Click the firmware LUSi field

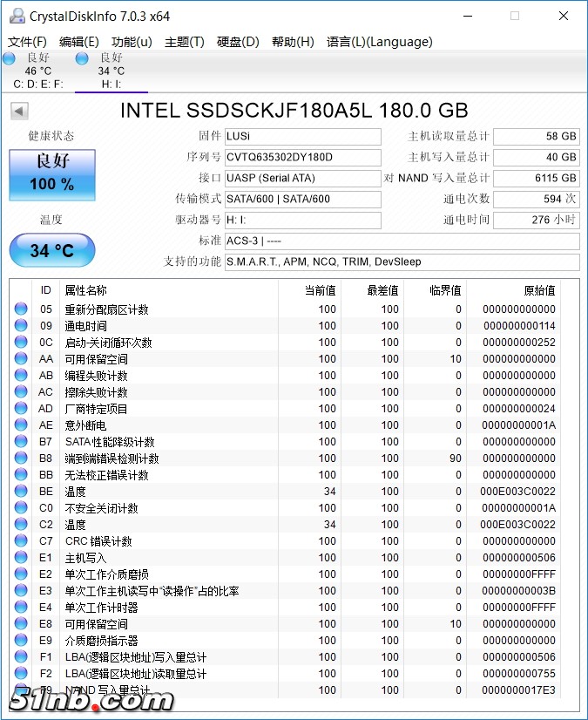pyautogui.click(x=302, y=137)
